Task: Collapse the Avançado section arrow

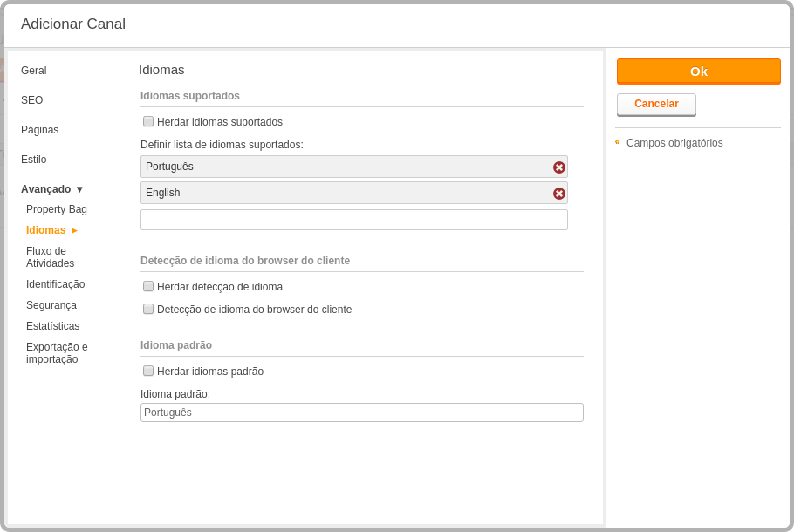Action: [x=79, y=189]
